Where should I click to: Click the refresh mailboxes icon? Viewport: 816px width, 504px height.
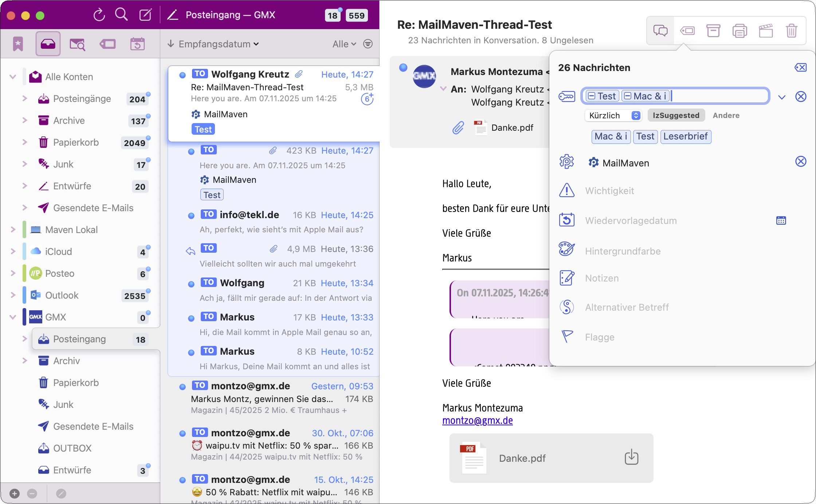(99, 15)
